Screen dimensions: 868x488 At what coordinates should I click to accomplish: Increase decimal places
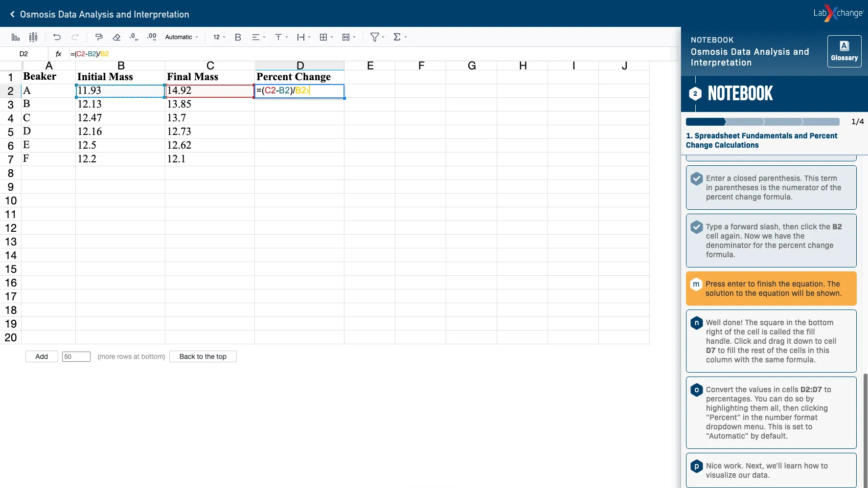(152, 37)
